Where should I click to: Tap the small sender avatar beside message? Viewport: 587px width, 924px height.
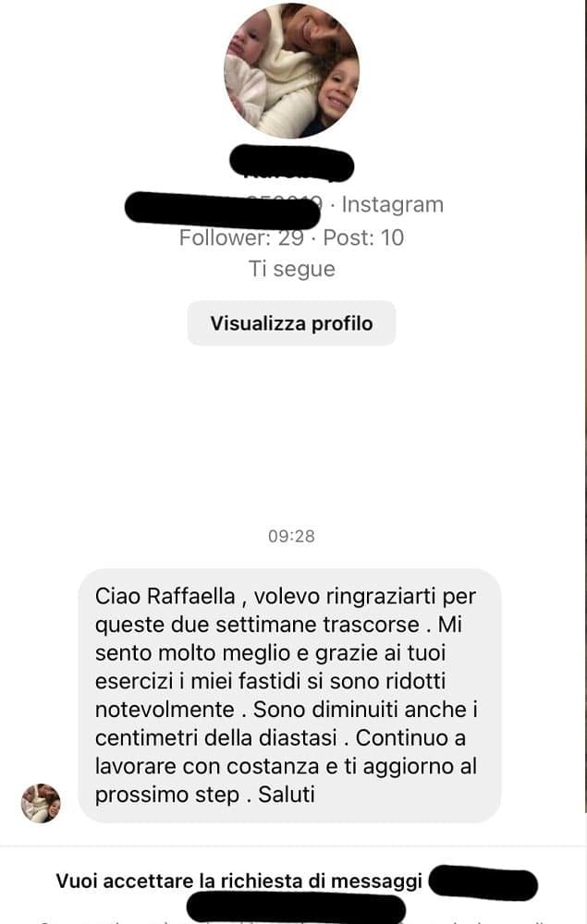pyautogui.click(x=41, y=803)
